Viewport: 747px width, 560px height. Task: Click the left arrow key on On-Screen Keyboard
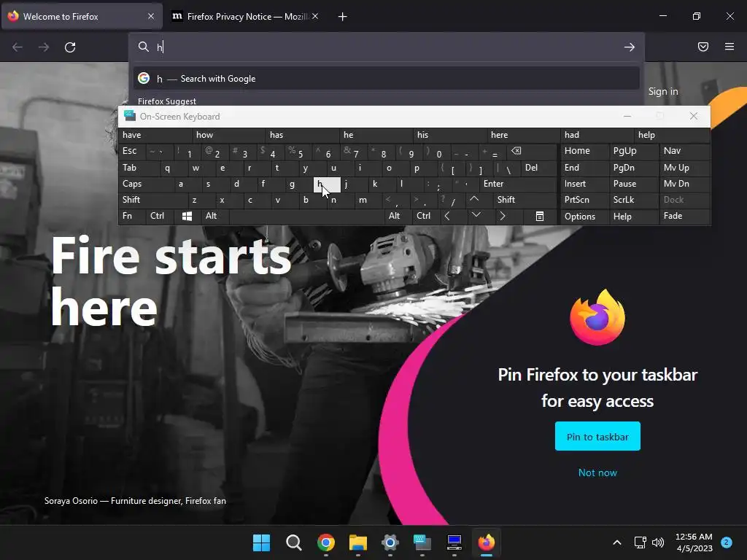(x=447, y=216)
